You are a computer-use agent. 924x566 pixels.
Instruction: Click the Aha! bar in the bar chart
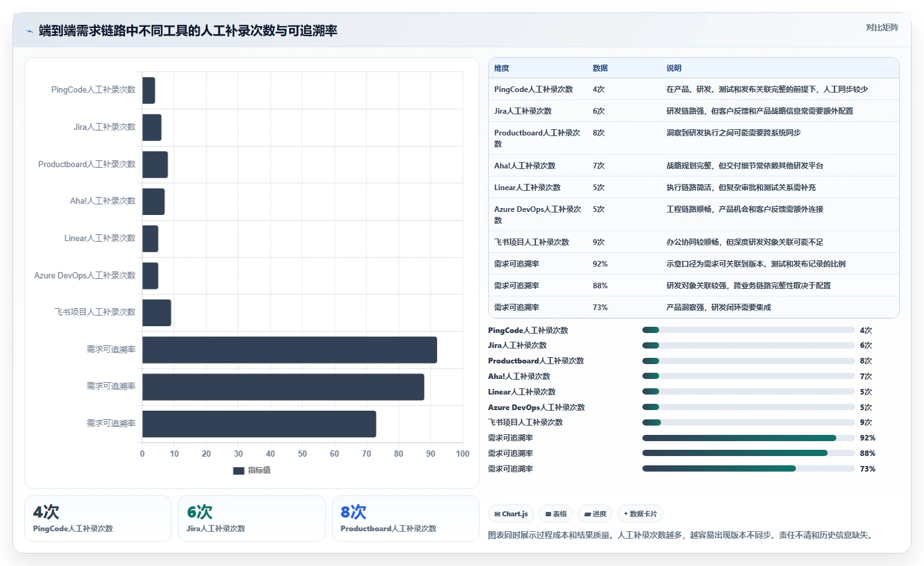click(x=154, y=201)
